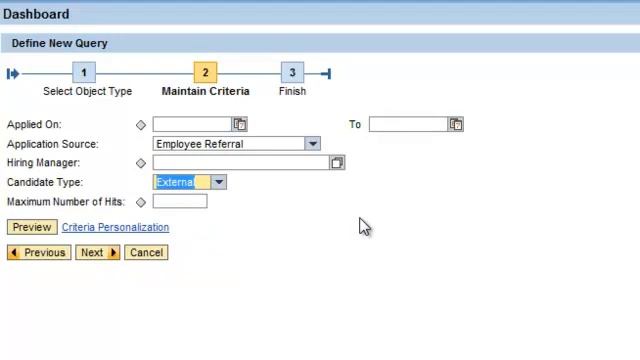Click the Preview button
Viewport: 640px width, 360px height.
[32, 227]
